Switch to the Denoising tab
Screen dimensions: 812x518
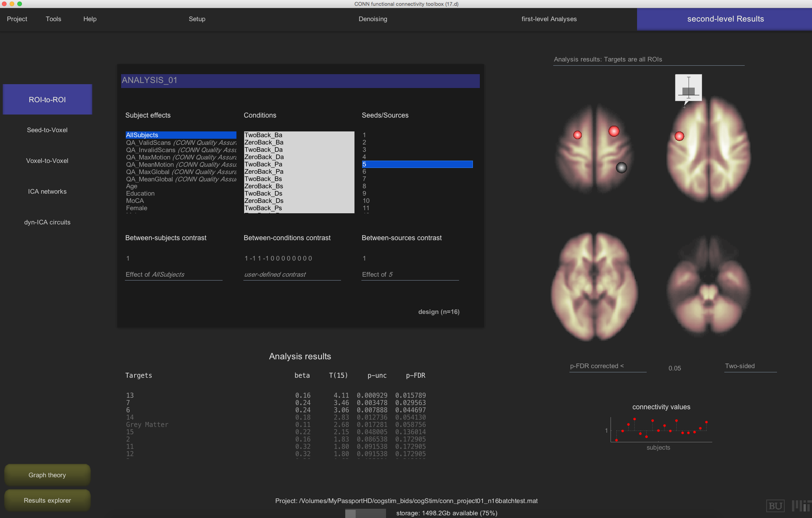(x=373, y=19)
